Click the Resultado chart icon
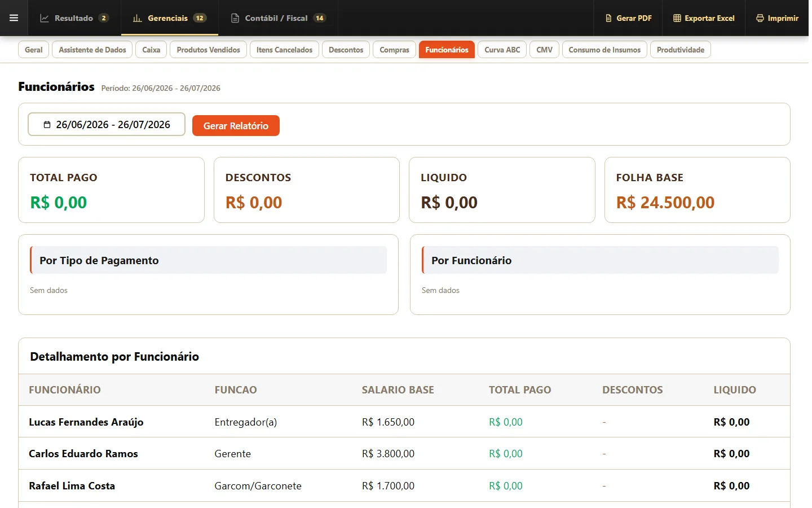Viewport: 812px width, 508px height. [x=45, y=18]
